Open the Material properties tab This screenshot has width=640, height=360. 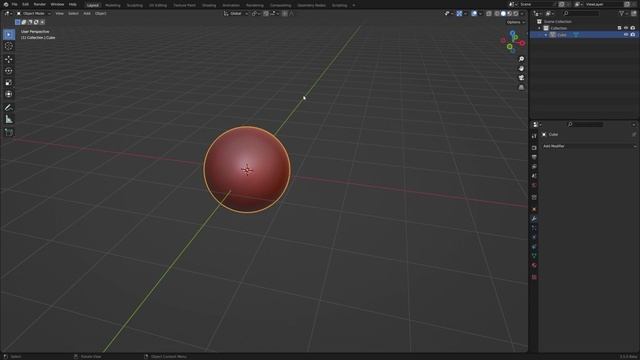534,265
